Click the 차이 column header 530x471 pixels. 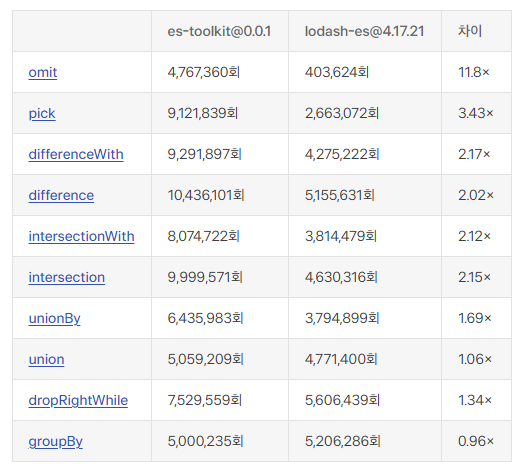pyautogui.click(x=476, y=31)
